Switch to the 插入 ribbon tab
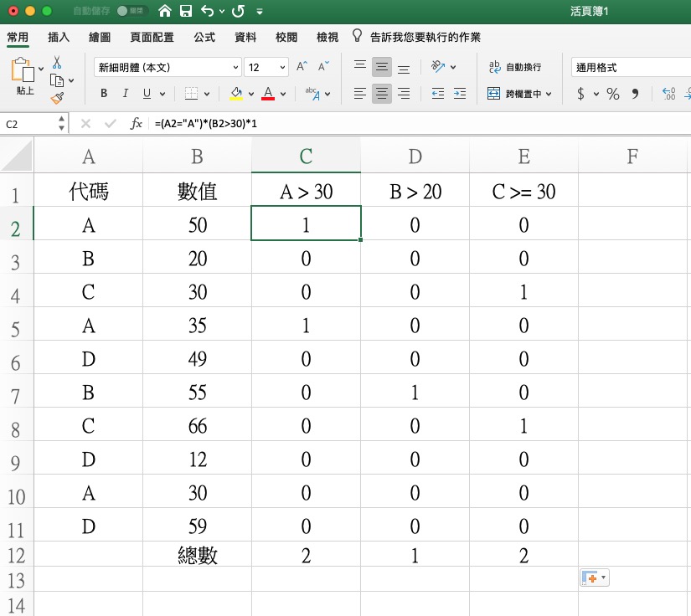 click(59, 37)
